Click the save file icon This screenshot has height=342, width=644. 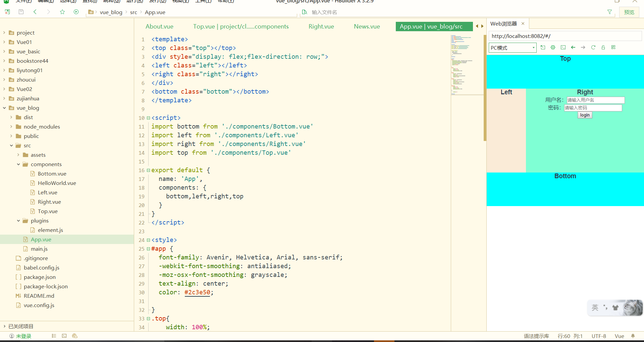coord(21,12)
